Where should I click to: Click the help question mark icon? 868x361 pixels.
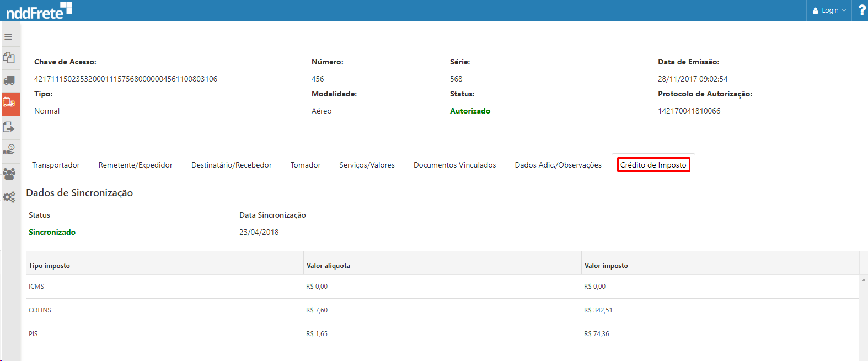click(862, 10)
